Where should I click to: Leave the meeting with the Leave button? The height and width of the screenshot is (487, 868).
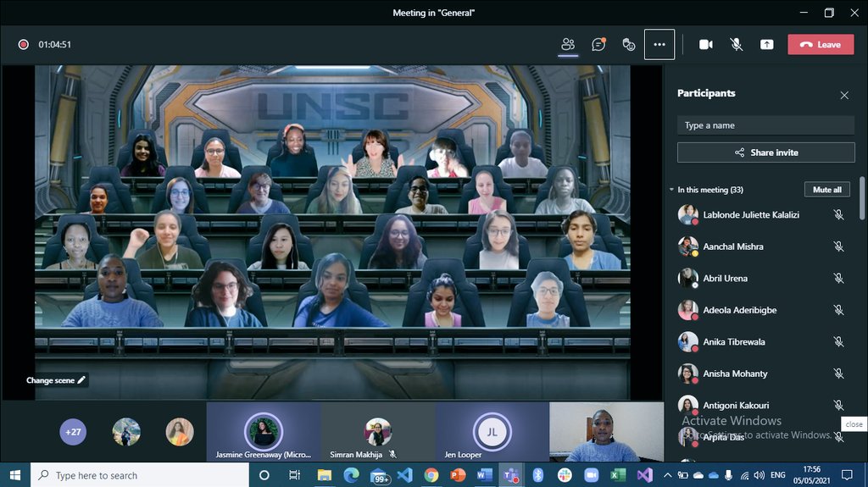821,44
